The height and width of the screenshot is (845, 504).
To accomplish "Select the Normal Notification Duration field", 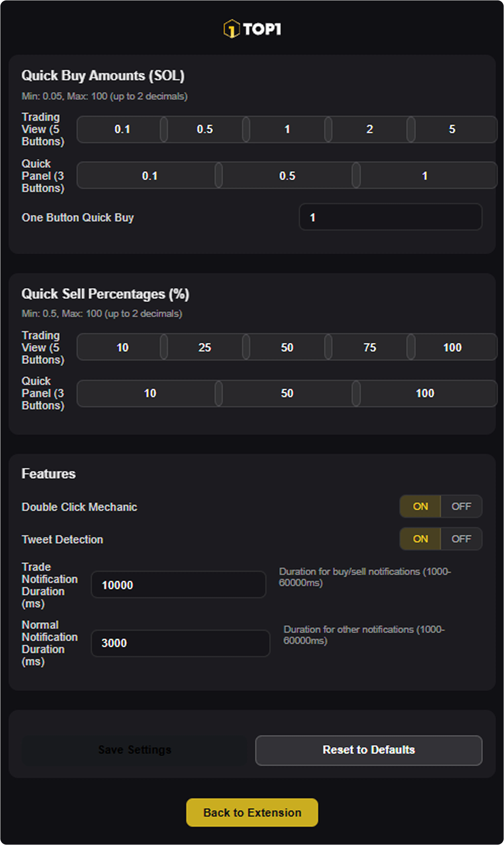I will (x=179, y=643).
